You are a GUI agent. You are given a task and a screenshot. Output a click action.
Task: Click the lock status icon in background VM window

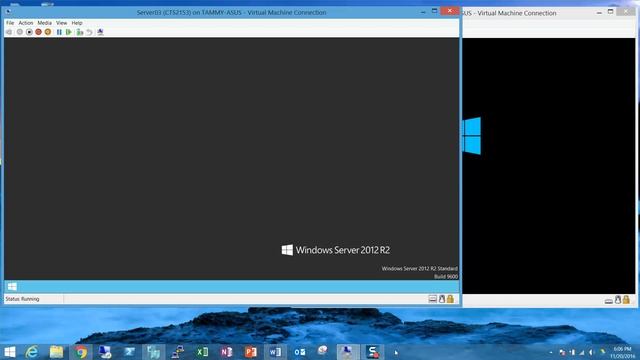[626, 300]
